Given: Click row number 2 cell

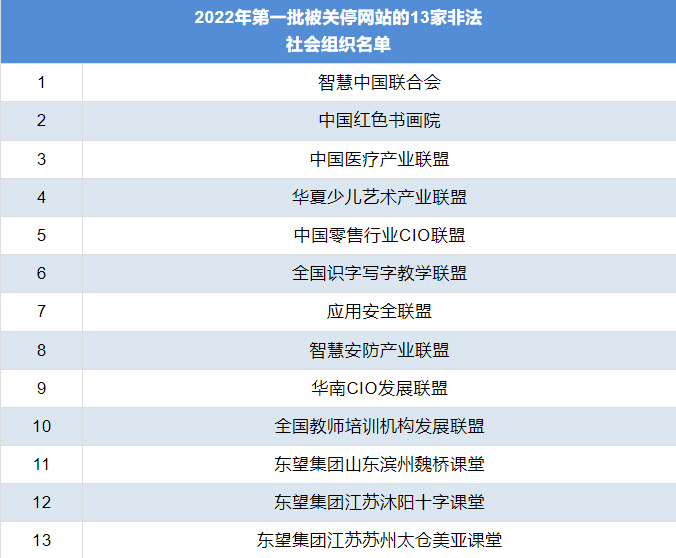Looking at the screenshot, I should [41, 121].
